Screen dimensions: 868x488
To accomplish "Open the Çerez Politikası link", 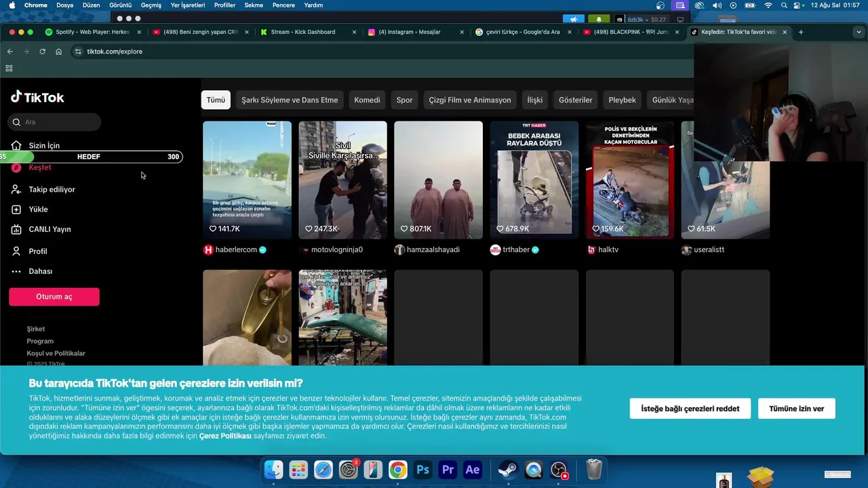I will (x=225, y=436).
